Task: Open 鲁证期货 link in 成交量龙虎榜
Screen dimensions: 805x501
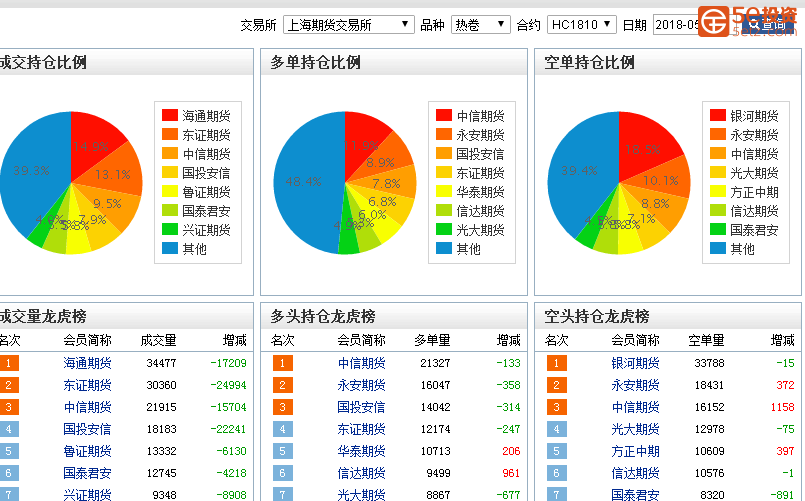Action: pyautogui.click(x=87, y=451)
